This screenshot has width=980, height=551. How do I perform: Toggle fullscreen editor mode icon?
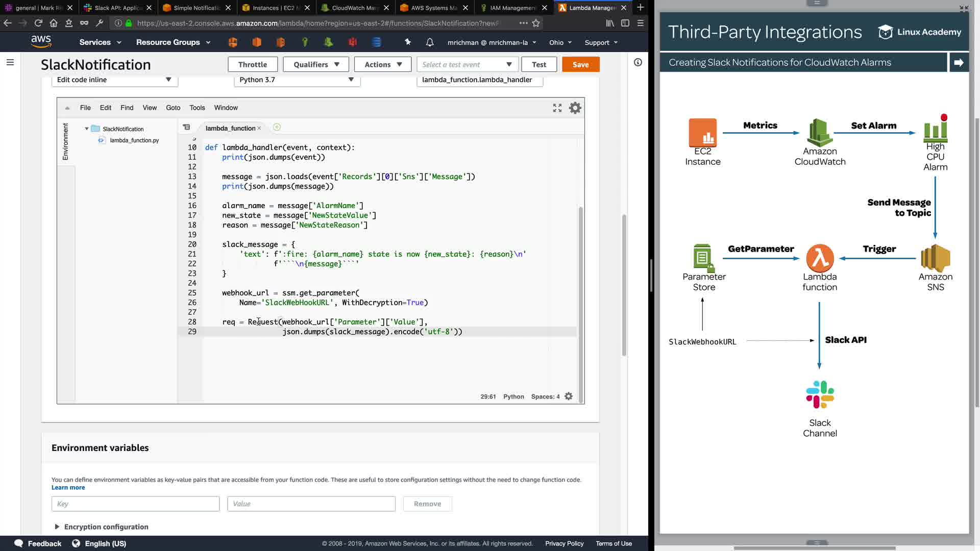click(x=557, y=108)
